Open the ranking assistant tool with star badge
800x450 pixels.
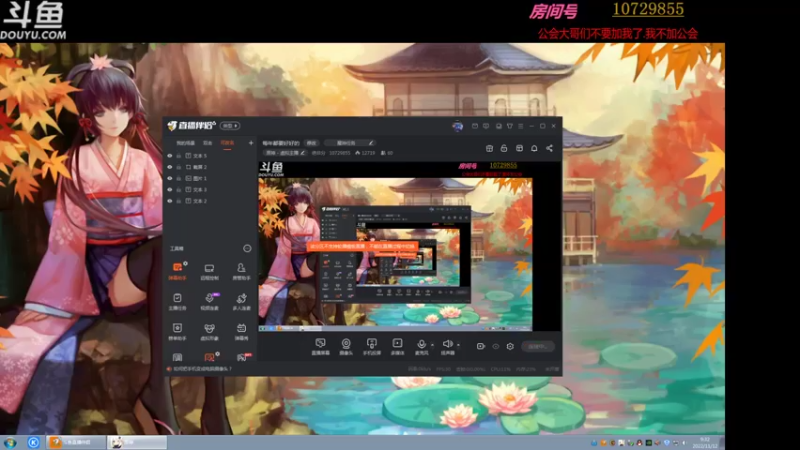click(177, 331)
